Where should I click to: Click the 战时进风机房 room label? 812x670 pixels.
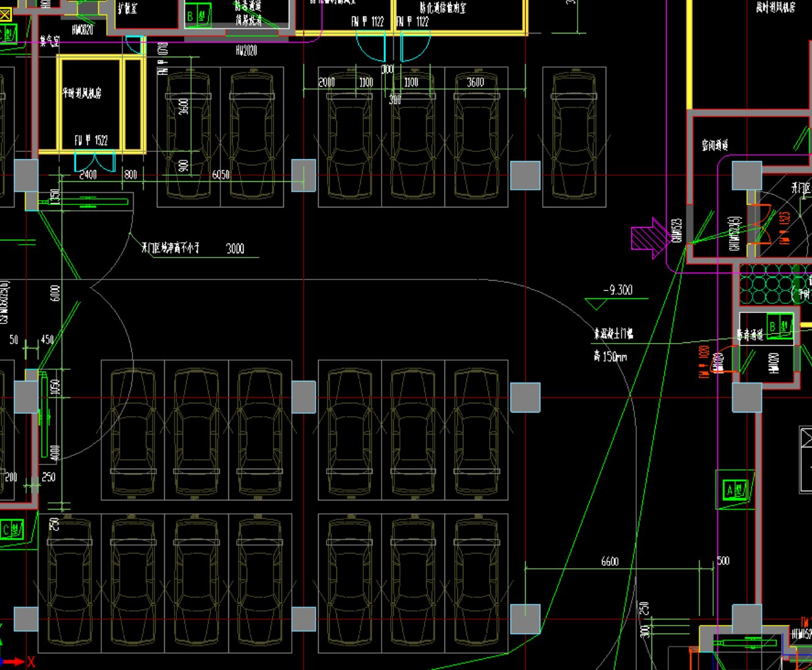coord(775,7)
